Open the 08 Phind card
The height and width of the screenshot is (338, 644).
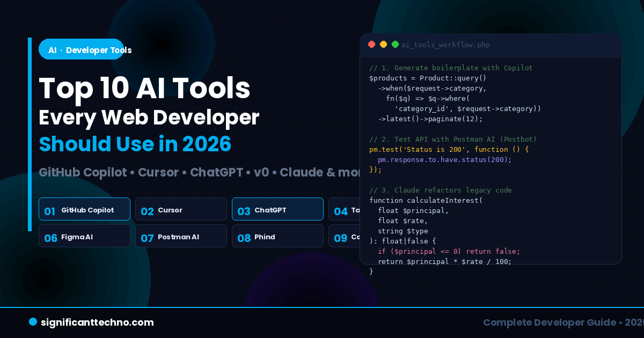277,236
